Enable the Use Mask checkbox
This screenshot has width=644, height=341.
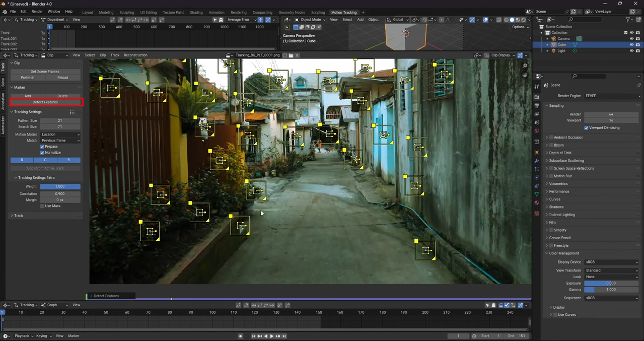coord(42,206)
